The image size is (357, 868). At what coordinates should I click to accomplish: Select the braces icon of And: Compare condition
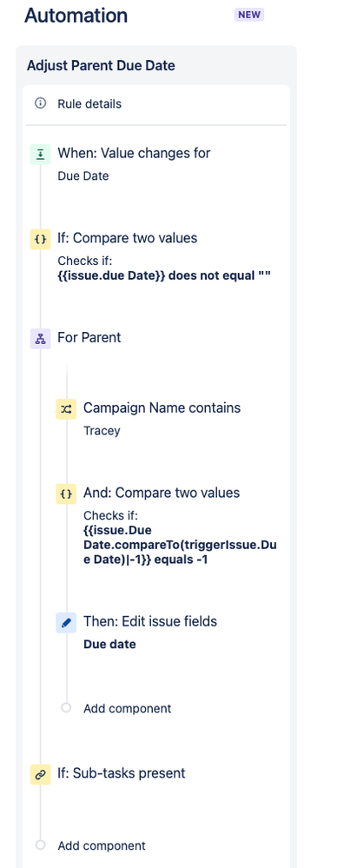point(66,494)
